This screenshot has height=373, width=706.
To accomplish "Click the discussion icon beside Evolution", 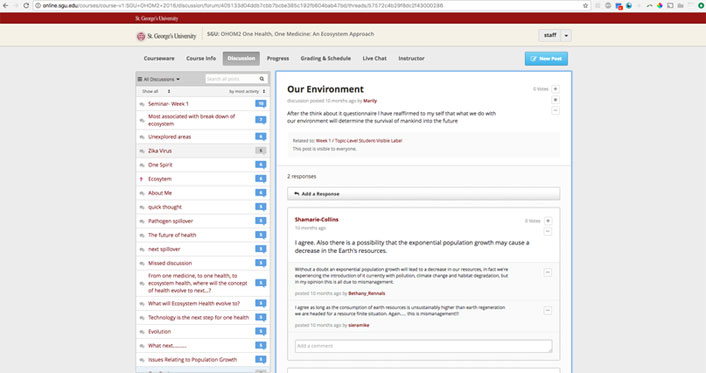I will click(142, 332).
